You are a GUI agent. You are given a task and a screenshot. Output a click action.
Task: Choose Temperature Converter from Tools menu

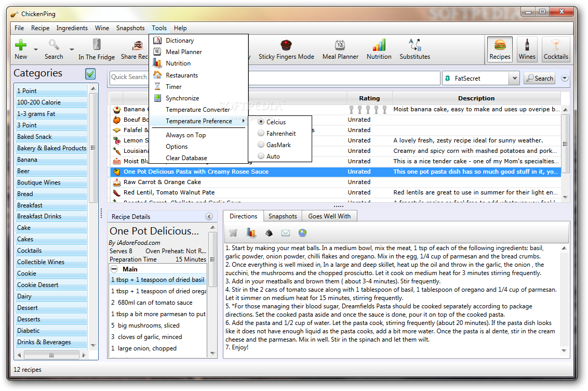point(197,110)
